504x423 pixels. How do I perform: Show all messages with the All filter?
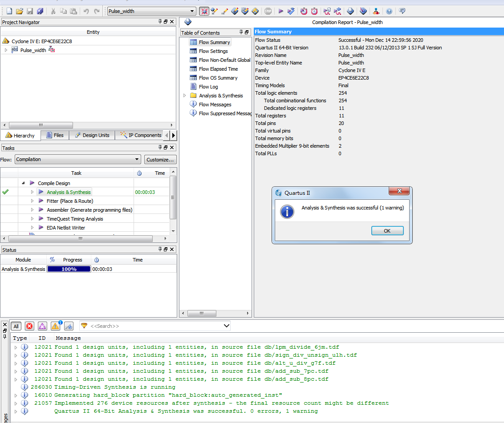(x=16, y=326)
